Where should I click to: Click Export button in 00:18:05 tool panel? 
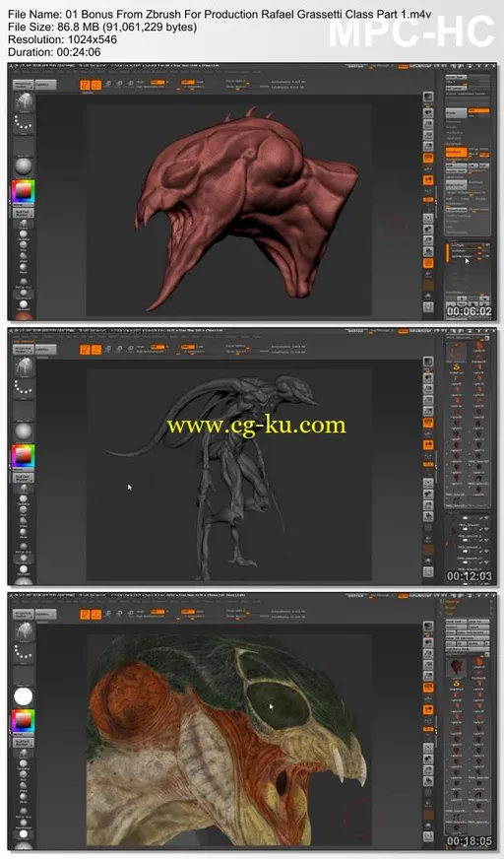coord(478,628)
